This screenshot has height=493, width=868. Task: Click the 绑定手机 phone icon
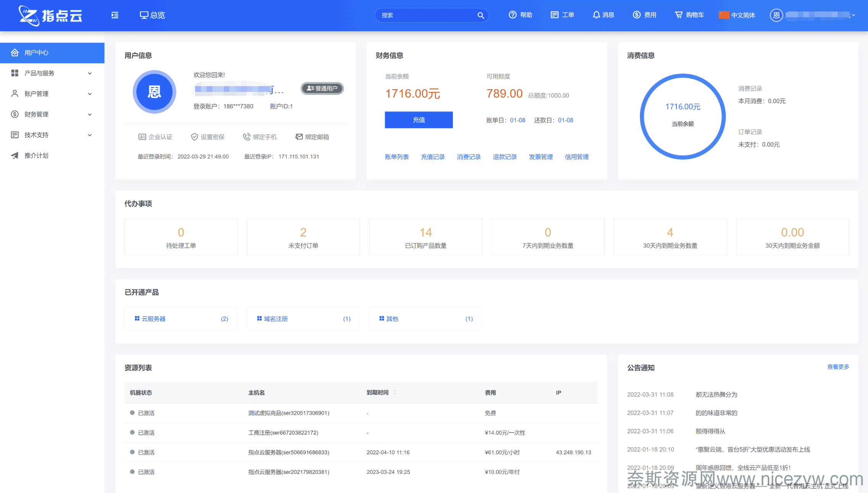(x=247, y=137)
